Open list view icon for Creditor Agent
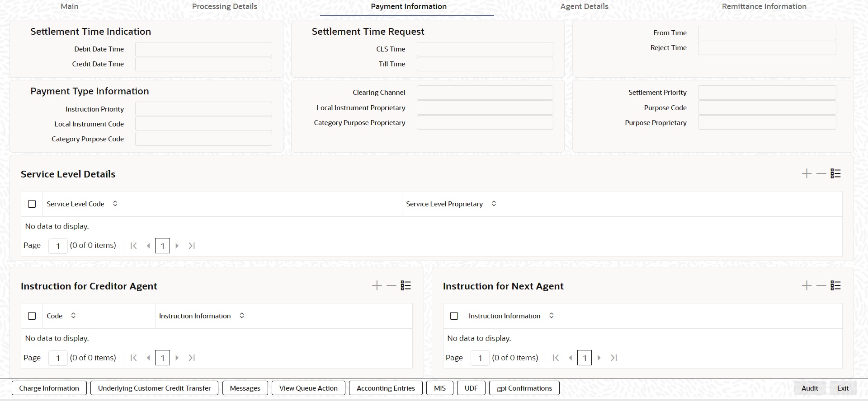 pos(406,285)
